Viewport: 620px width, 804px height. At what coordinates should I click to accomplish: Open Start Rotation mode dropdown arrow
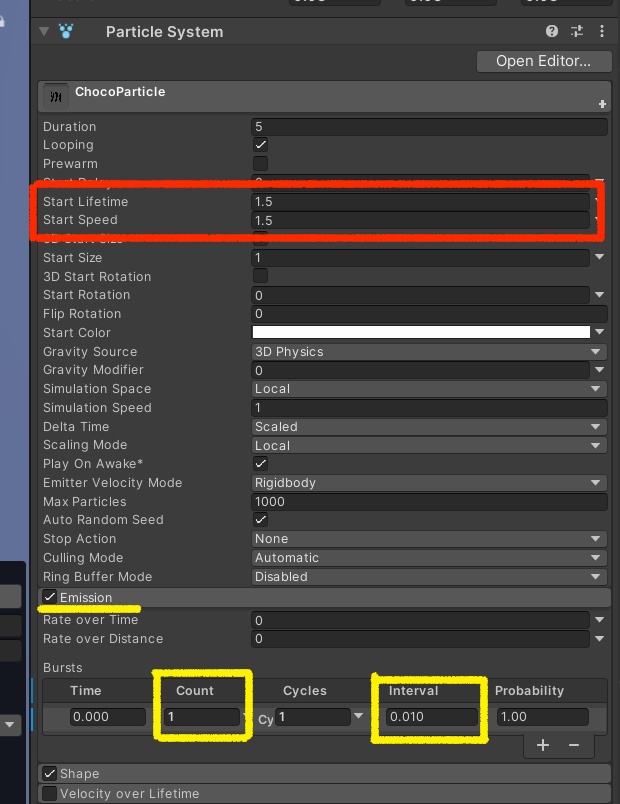coord(599,295)
